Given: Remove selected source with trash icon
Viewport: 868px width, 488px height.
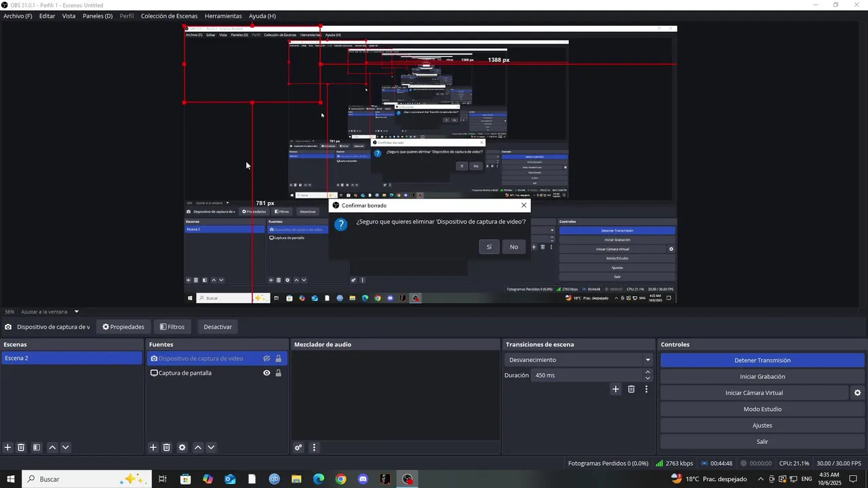Looking at the screenshot, I should click(167, 447).
